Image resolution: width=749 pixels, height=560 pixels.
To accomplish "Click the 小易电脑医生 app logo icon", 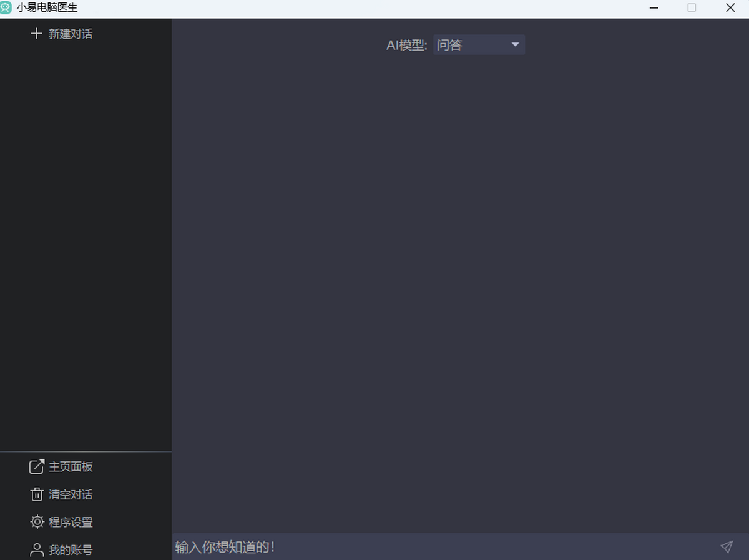I will tap(6, 8).
